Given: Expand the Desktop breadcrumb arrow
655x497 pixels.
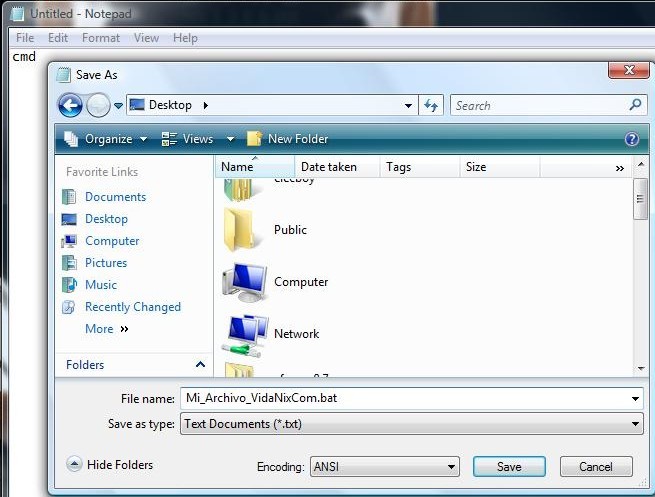Looking at the screenshot, I should pos(206,105).
